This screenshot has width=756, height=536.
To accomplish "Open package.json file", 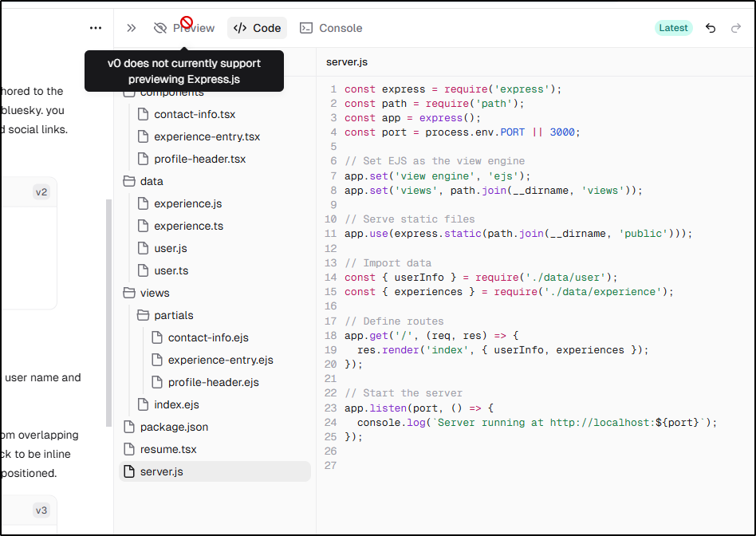I will tap(174, 427).
